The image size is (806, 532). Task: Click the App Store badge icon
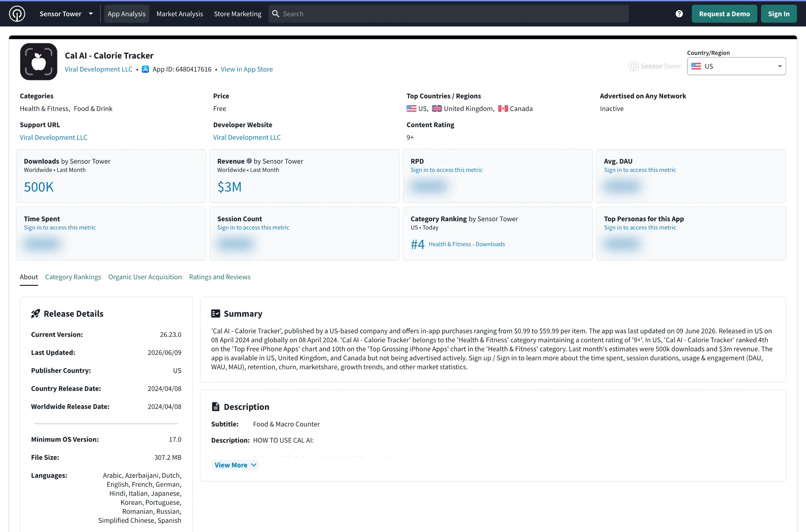tap(145, 69)
